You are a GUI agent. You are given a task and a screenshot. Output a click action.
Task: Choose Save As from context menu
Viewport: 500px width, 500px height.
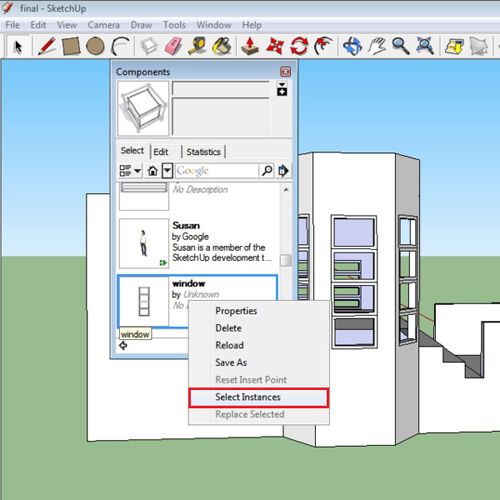pyautogui.click(x=259, y=363)
